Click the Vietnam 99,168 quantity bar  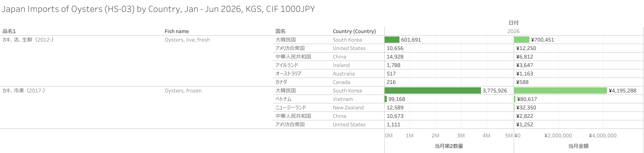[385, 99]
